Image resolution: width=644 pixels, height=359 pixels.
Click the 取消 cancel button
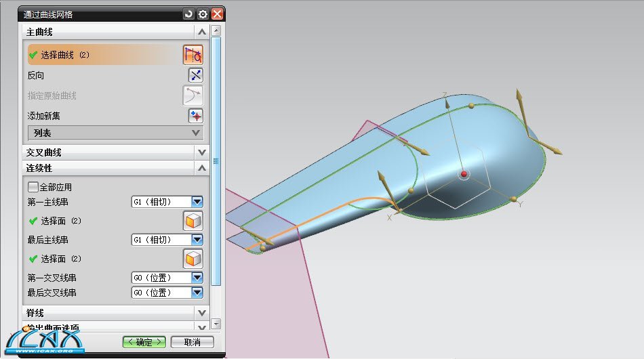tap(193, 342)
